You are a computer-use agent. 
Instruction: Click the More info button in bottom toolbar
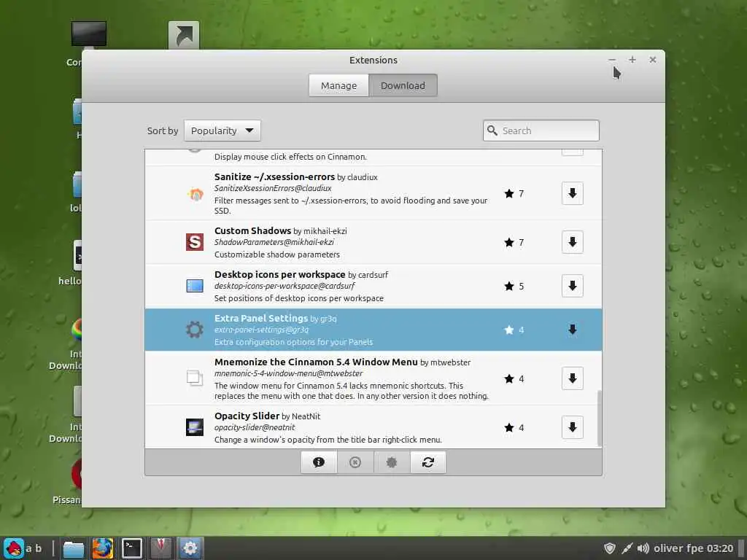pyautogui.click(x=319, y=462)
